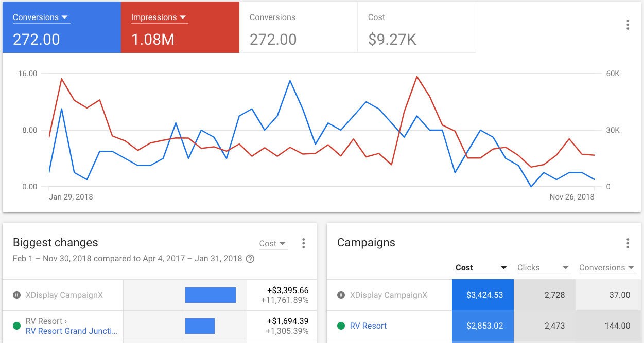This screenshot has height=343, width=644.
Task: Open the Conversions column dropdown in Campaigns
Action: pos(631,267)
